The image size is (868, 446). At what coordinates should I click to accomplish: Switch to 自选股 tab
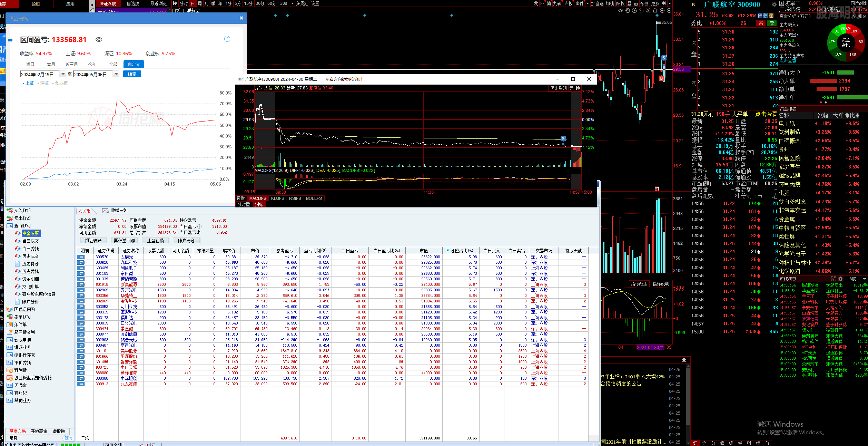[133, 3]
